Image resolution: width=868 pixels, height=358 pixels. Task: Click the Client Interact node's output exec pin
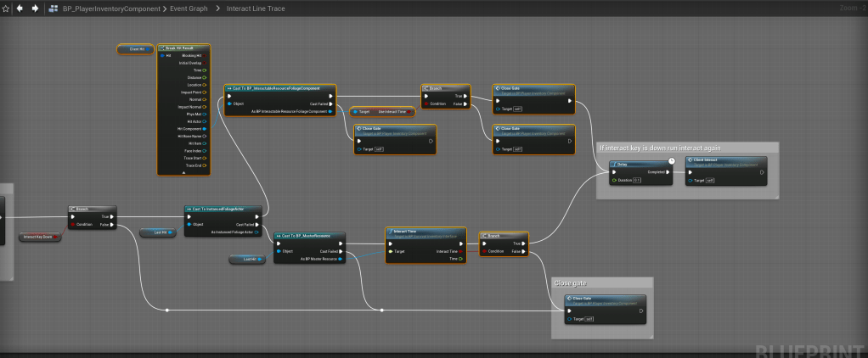click(x=762, y=172)
